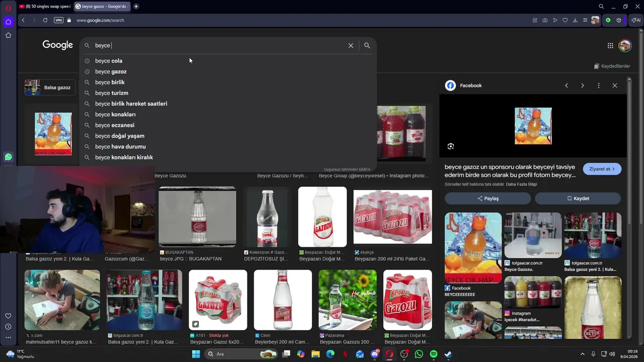644x362 pixels.
Task: Submit search with magnifier button
Action: point(367,45)
